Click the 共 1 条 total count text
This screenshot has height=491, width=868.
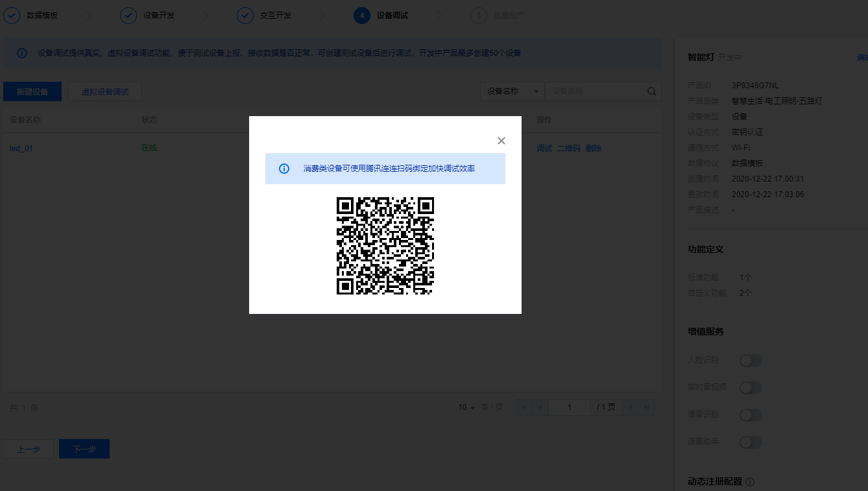(x=24, y=408)
